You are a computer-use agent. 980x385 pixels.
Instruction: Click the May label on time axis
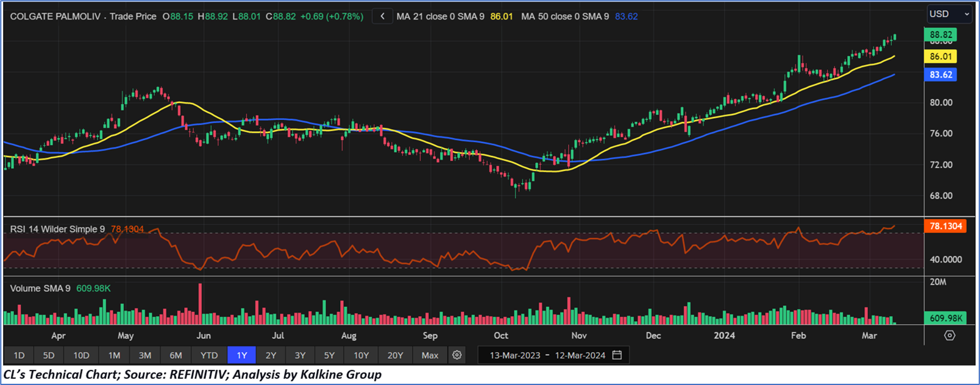click(x=126, y=336)
